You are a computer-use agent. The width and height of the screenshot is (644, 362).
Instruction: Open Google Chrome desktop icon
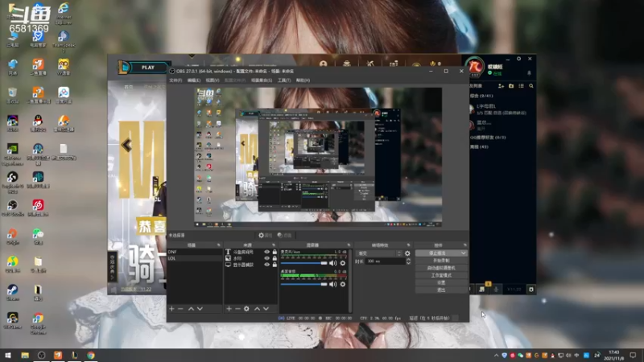pyautogui.click(x=38, y=323)
